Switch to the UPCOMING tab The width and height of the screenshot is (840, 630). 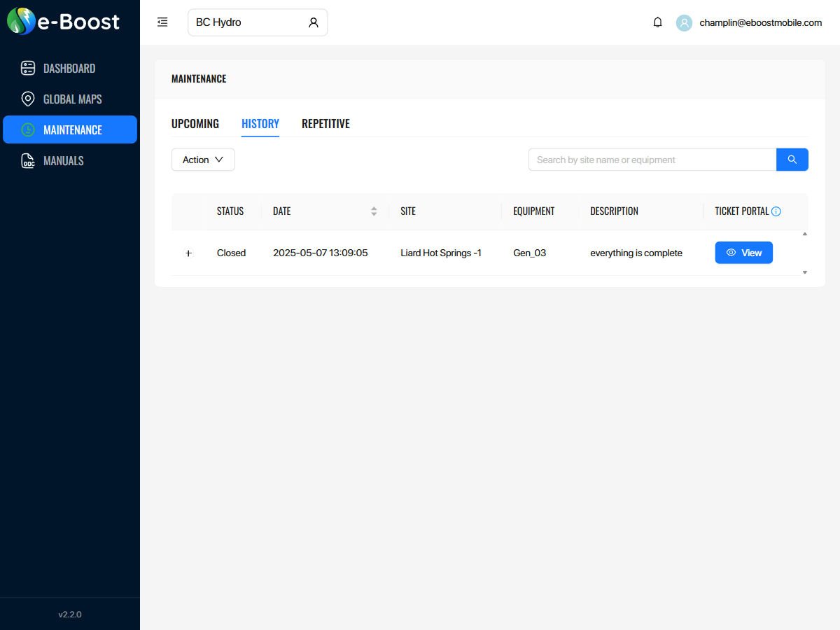coord(195,124)
